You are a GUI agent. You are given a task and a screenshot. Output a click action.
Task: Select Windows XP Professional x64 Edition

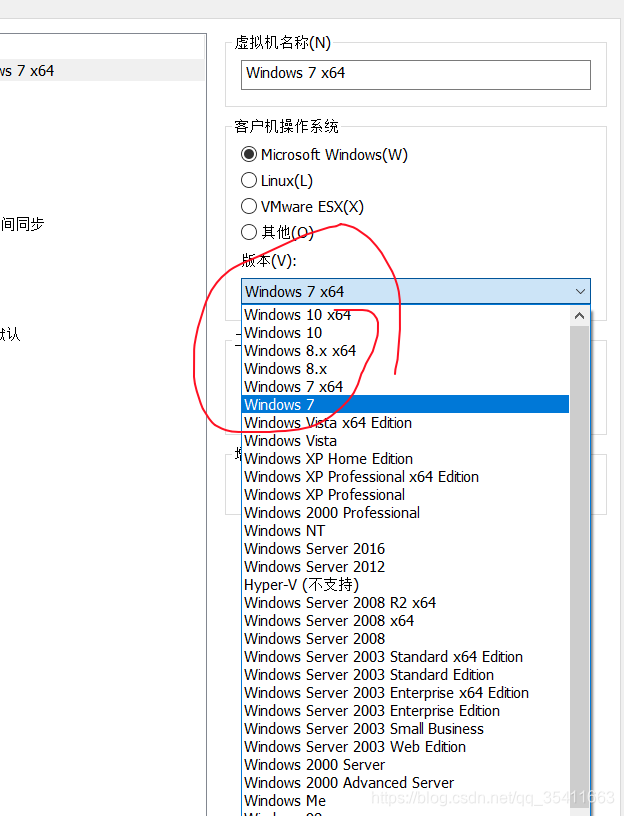[x=406, y=477]
